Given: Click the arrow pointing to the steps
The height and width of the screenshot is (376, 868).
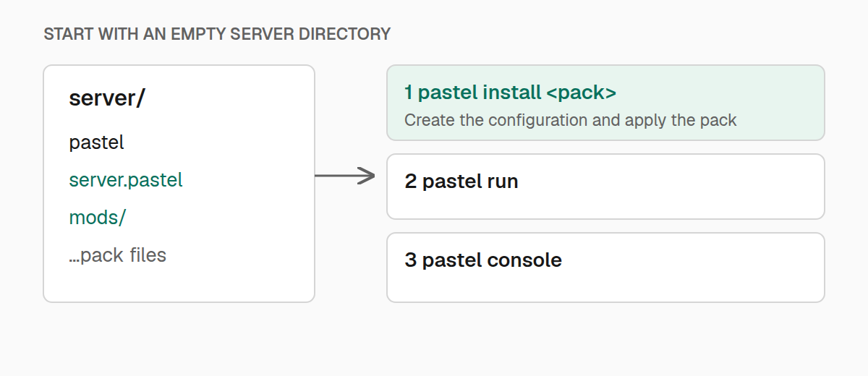Looking at the screenshot, I should (345, 176).
